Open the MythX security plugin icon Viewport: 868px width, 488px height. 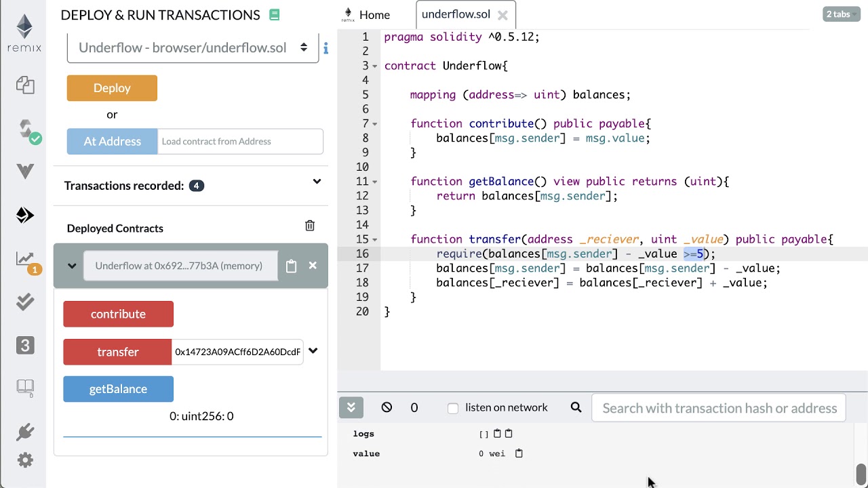[x=25, y=171]
